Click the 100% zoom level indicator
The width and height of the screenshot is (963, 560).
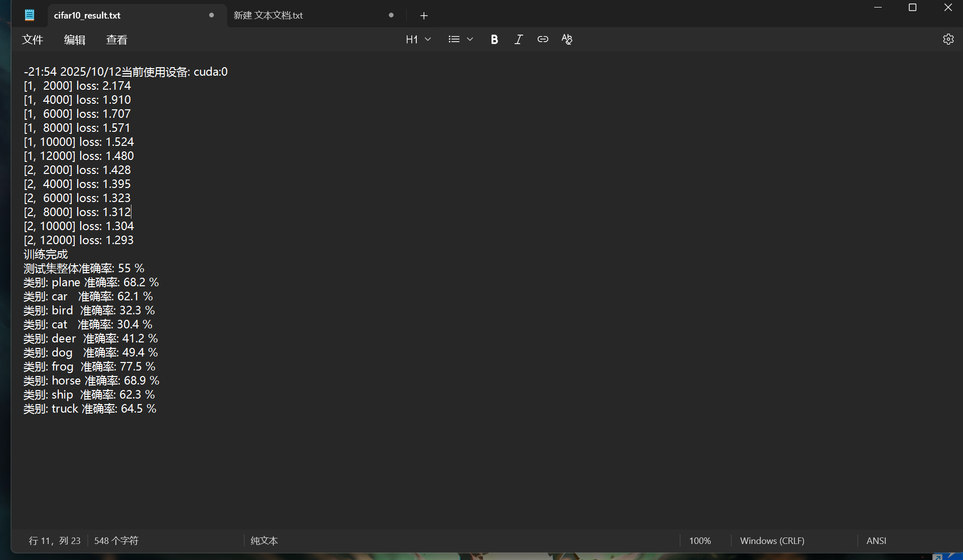[700, 541]
